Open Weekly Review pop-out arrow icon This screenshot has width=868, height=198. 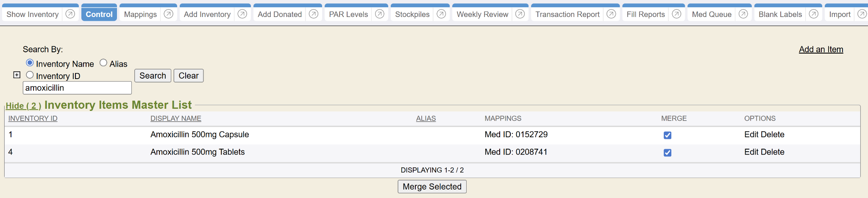520,14
